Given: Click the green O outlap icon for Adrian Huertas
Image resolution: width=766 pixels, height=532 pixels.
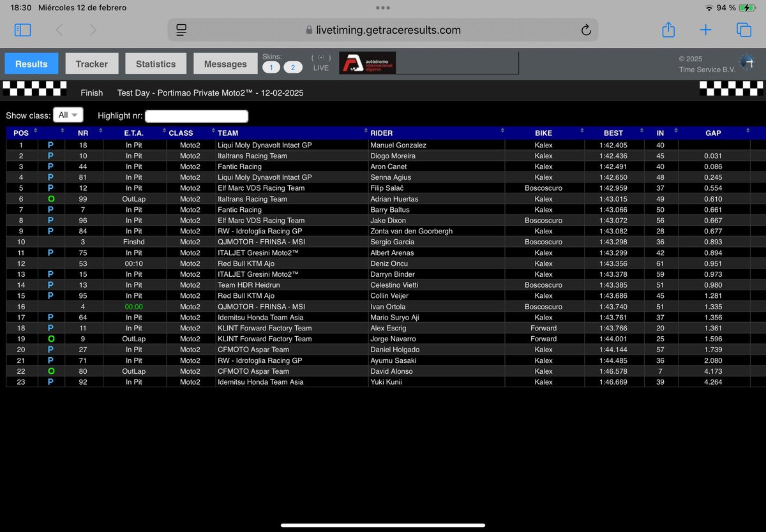Looking at the screenshot, I should pos(51,199).
